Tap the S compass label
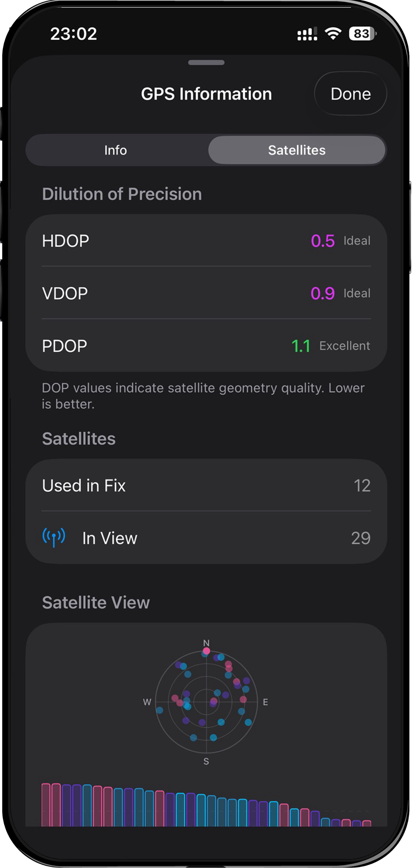The height and width of the screenshot is (868, 412). tap(206, 761)
